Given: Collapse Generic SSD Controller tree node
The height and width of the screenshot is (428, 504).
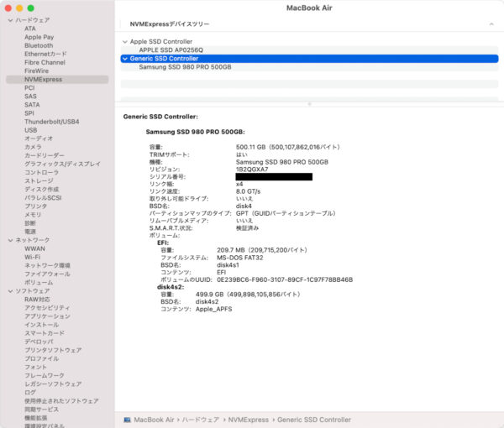Looking at the screenshot, I should pos(125,59).
